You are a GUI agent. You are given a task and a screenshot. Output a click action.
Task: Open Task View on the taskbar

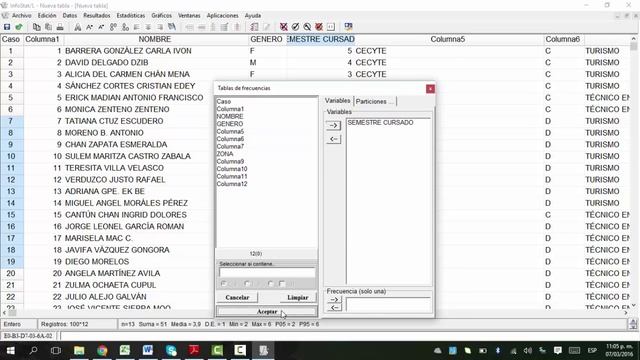56,351
